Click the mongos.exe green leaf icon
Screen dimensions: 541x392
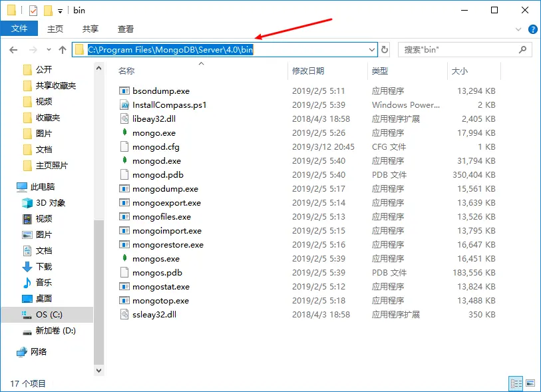(x=124, y=258)
